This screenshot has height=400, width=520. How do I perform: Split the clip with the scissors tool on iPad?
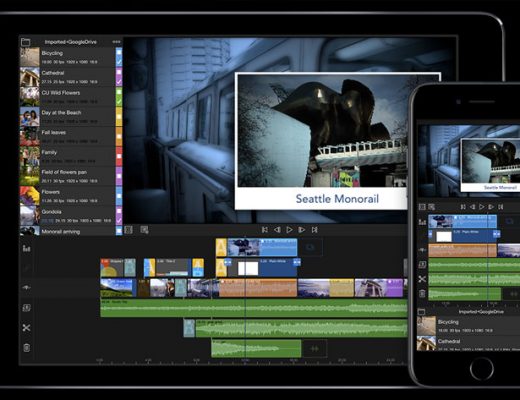[26, 328]
